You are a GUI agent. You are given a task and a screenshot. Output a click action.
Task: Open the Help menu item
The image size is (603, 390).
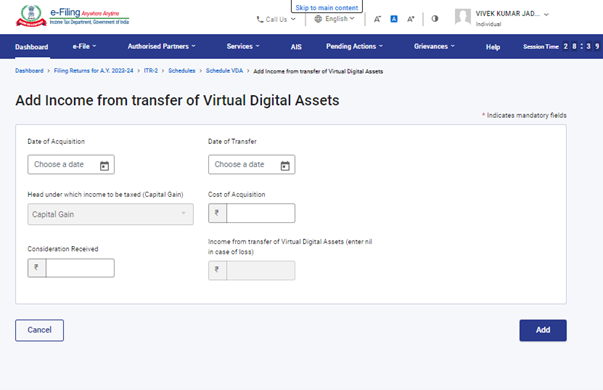(493, 47)
